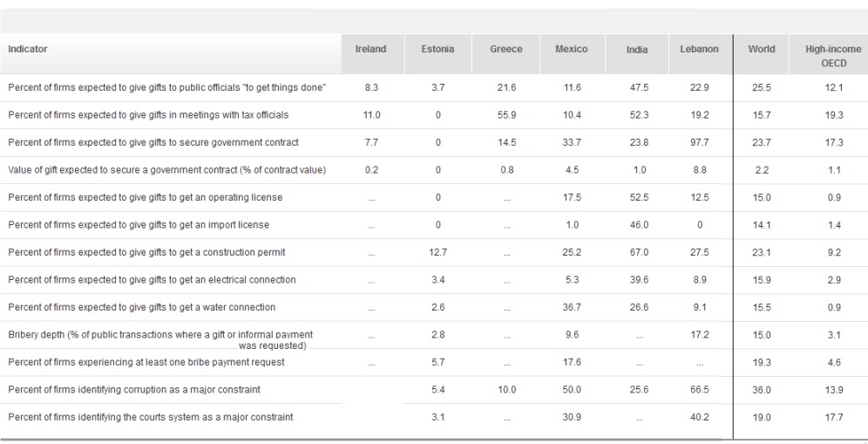Click the Bribery depth indicator label

pos(160,335)
